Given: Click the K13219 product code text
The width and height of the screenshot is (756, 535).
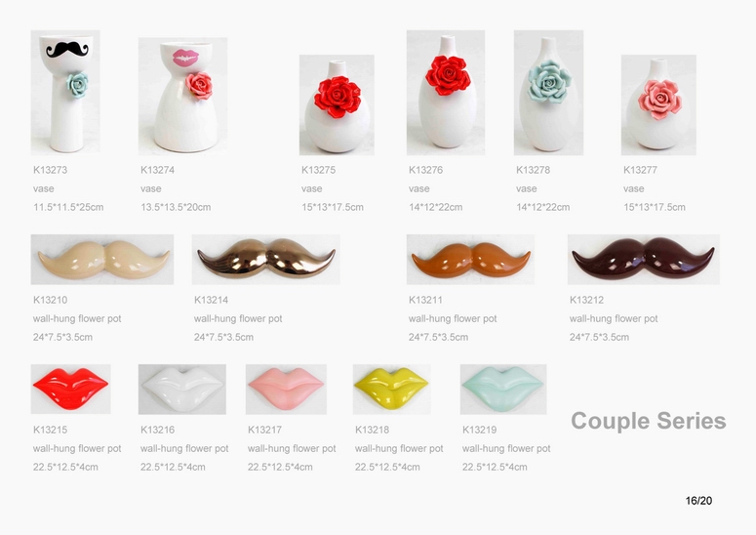Looking at the screenshot, I should [480, 430].
